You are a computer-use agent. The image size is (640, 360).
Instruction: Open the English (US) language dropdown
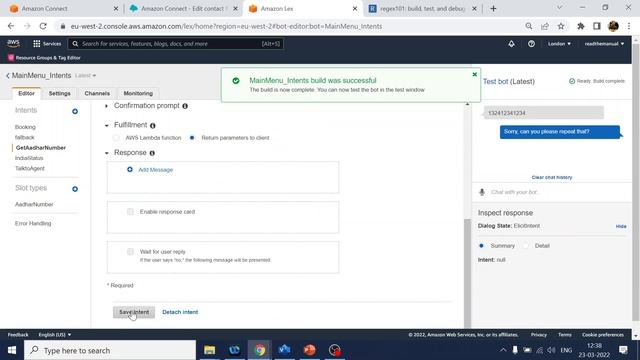click(54, 335)
